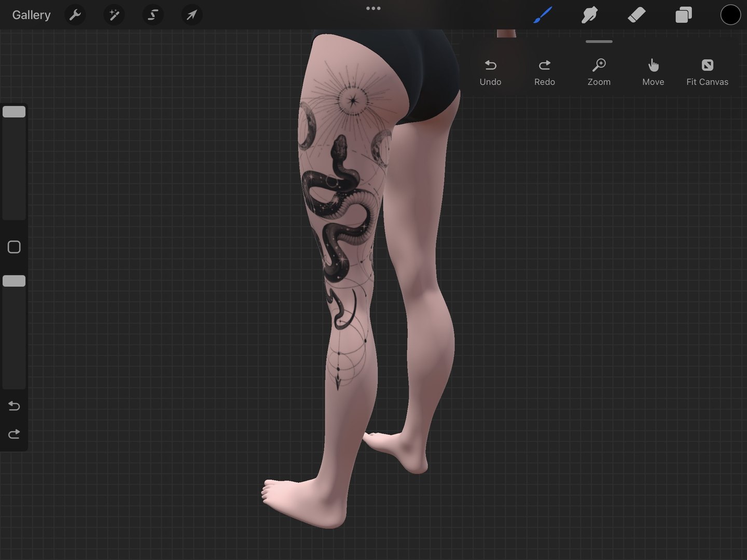Open the Layers panel
This screenshot has width=747, height=560.
684,15
